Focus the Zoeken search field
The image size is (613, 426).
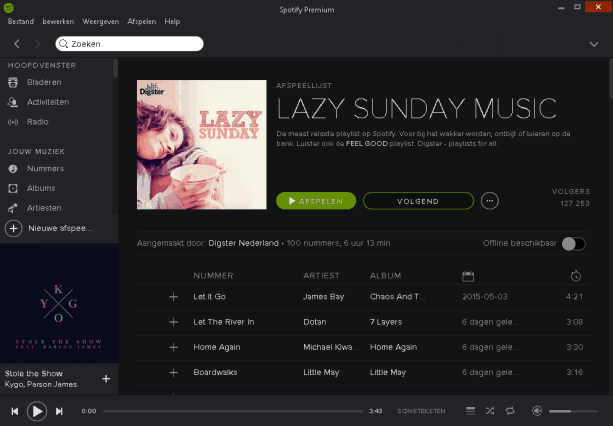129,44
